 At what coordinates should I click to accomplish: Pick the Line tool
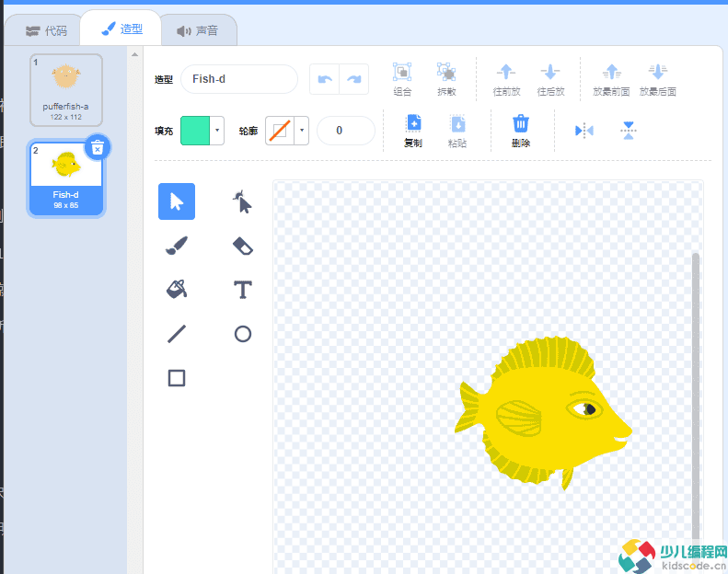(x=177, y=334)
